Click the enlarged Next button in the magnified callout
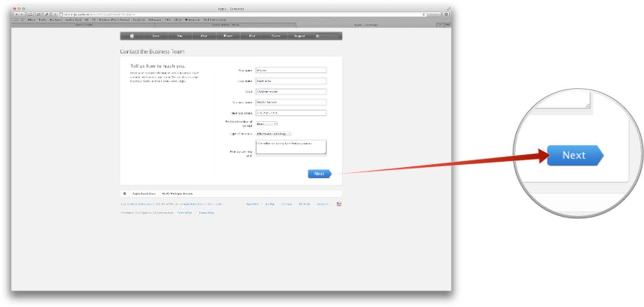This screenshot has height=307, width=644. pyautogui.click(x=574, y=155)
